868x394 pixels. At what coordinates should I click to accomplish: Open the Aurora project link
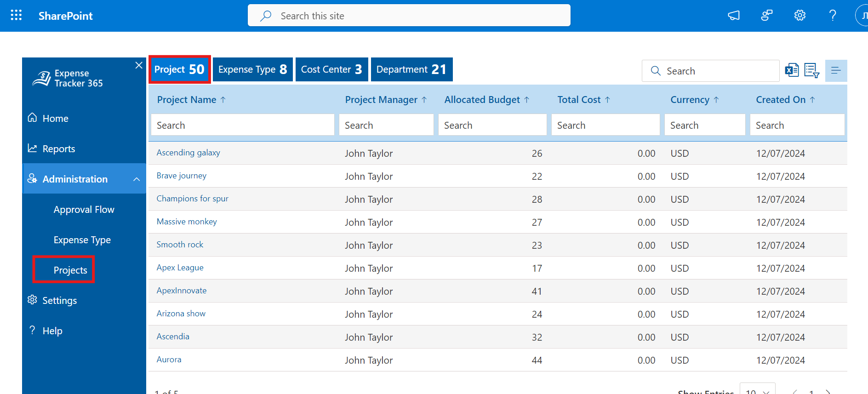click(169, 360)
